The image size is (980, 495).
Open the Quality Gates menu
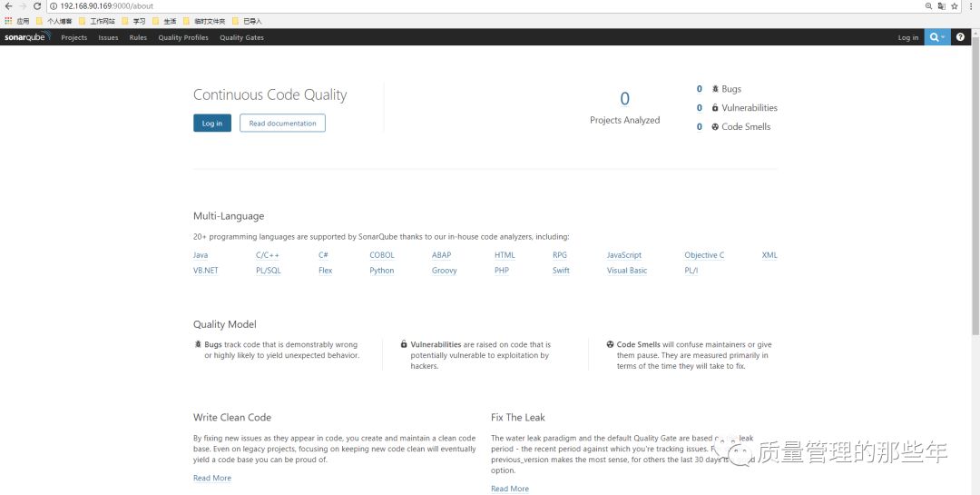[241, 37]
